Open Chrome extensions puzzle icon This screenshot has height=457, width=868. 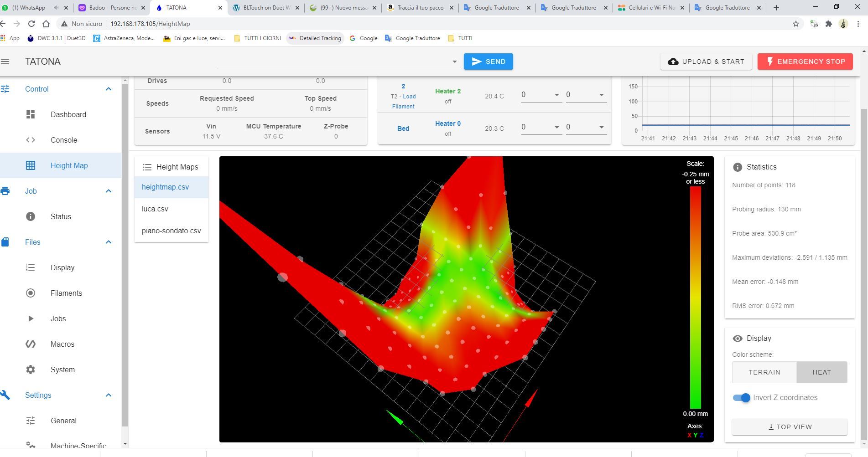(x=829, y=24)
